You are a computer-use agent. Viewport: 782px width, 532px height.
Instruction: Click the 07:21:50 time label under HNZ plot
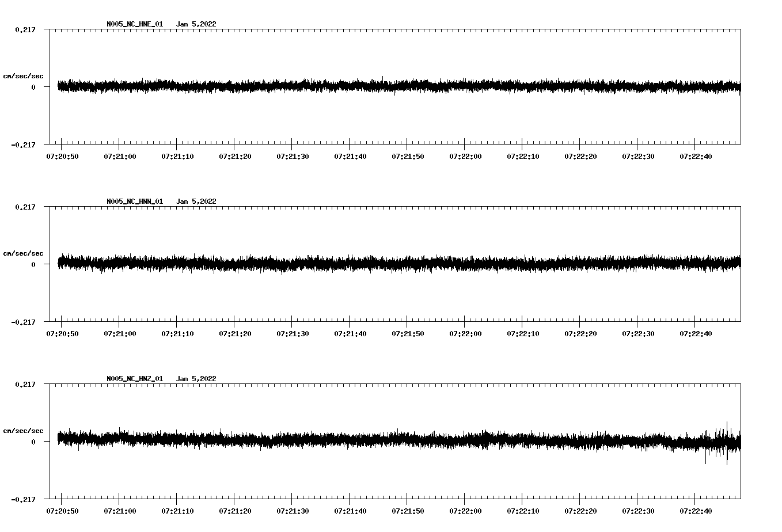point(408,511)
